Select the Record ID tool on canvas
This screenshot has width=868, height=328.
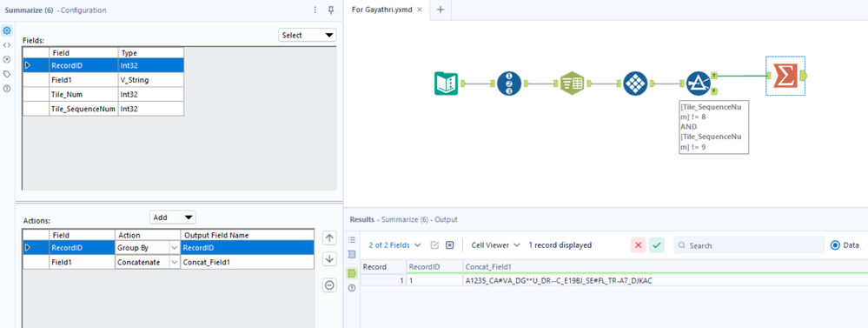[x=509, y=84]
